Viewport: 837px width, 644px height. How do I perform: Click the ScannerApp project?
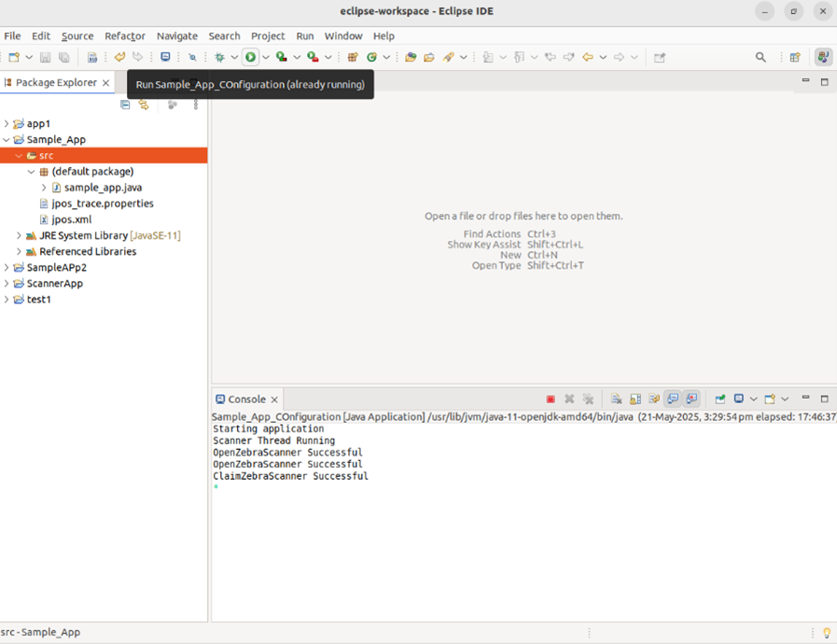54,284
